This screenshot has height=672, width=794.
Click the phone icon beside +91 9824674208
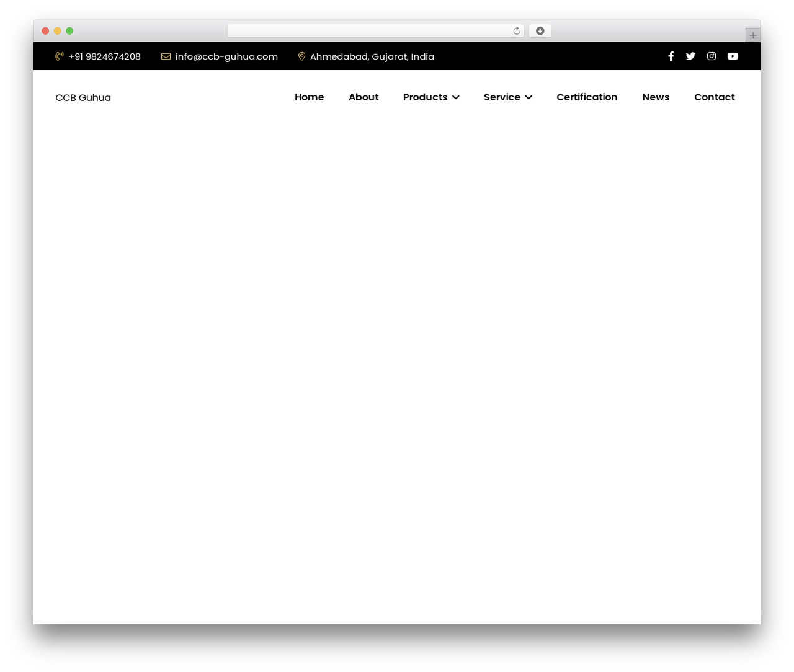pyautogui.click(x=60, y=56)
